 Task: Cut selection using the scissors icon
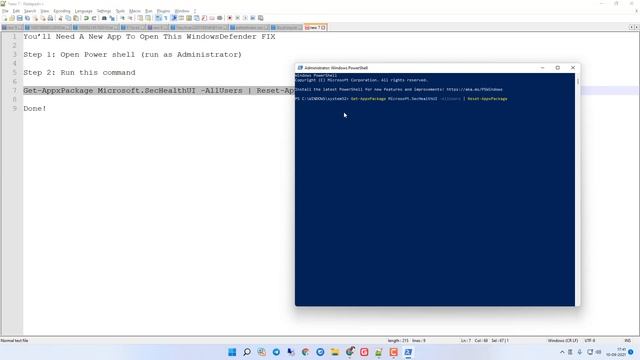[x=60, y=18]
